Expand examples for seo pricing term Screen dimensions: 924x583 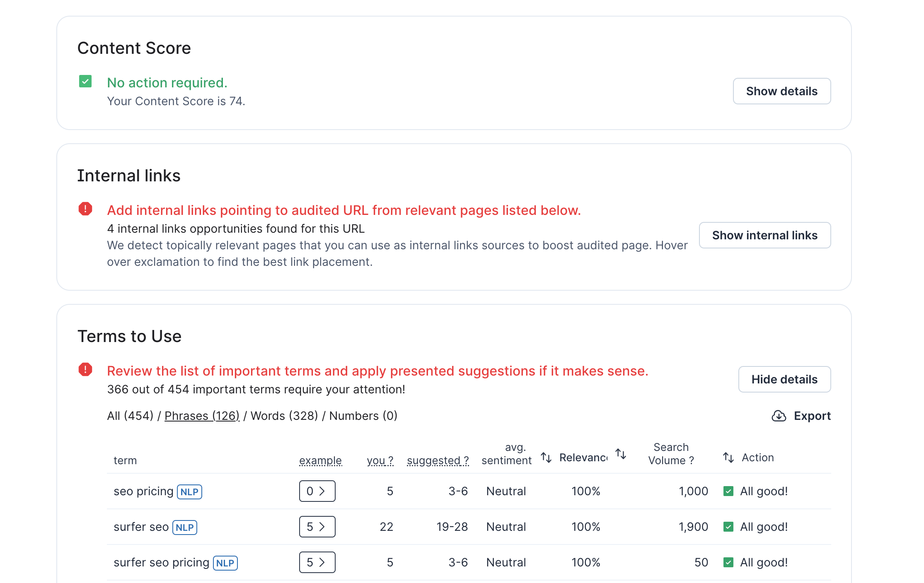pos(317,491)
